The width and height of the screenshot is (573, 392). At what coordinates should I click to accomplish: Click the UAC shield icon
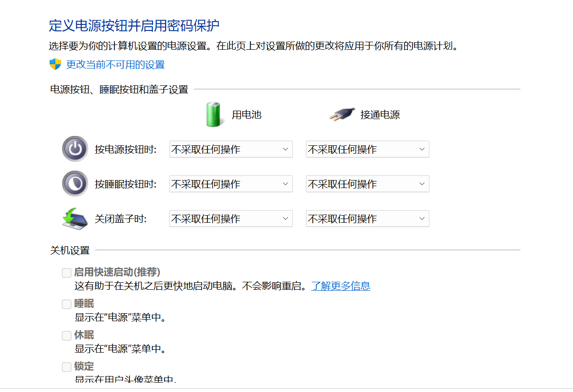coord(55,64)
